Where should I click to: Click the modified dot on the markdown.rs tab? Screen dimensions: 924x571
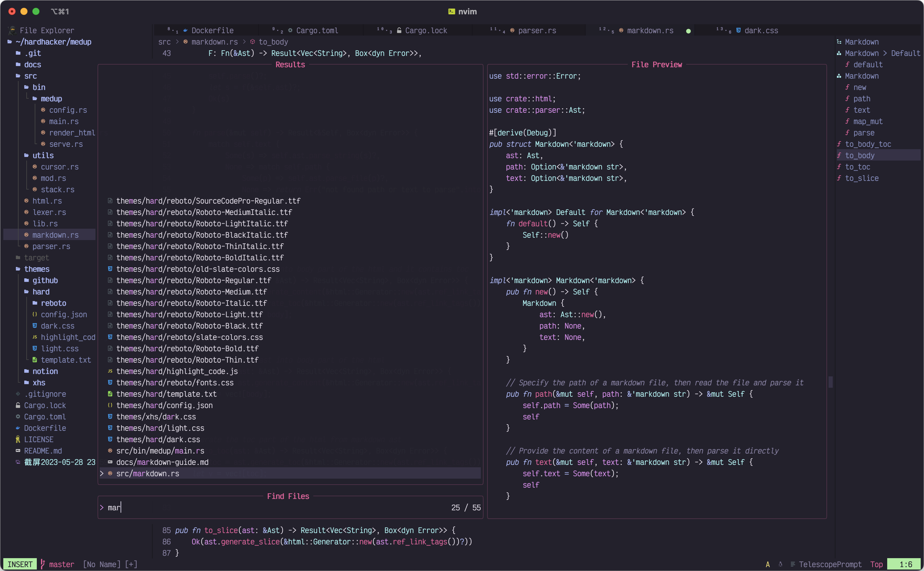point(688,31)
